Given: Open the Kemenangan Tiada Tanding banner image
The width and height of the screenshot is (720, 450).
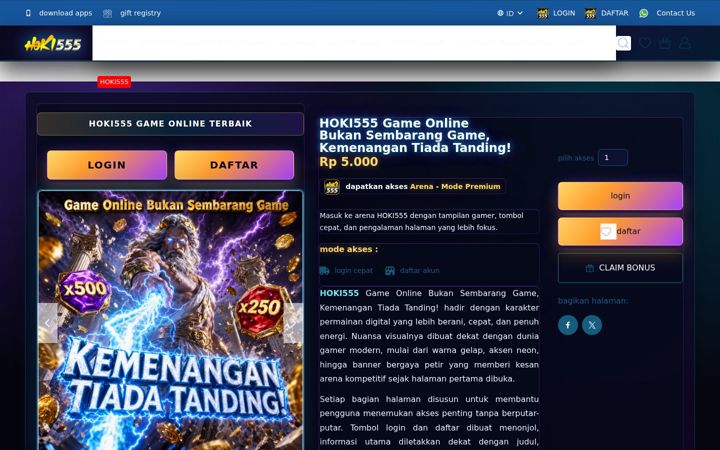Looking at the screenshot, I should (170, 320).
